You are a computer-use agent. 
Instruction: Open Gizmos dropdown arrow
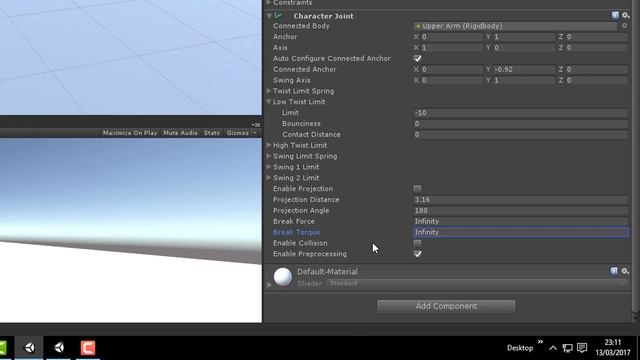point(254,133)
